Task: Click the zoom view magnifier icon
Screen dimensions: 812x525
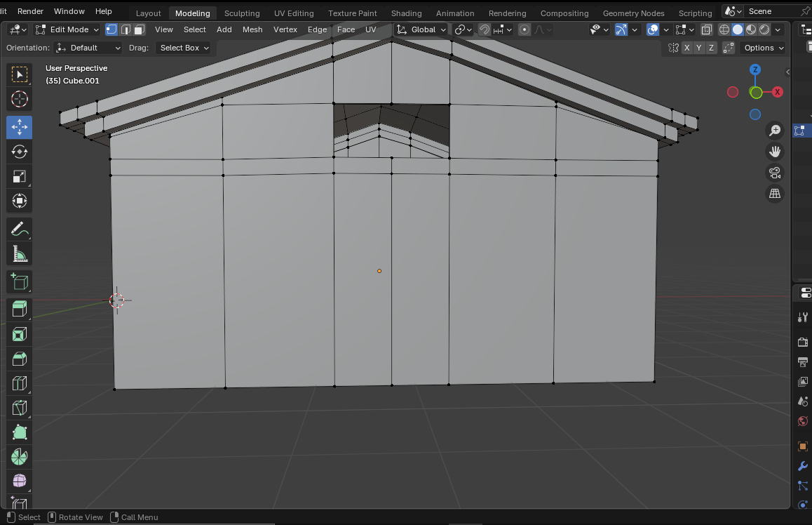Action: [x=775, y=131]
